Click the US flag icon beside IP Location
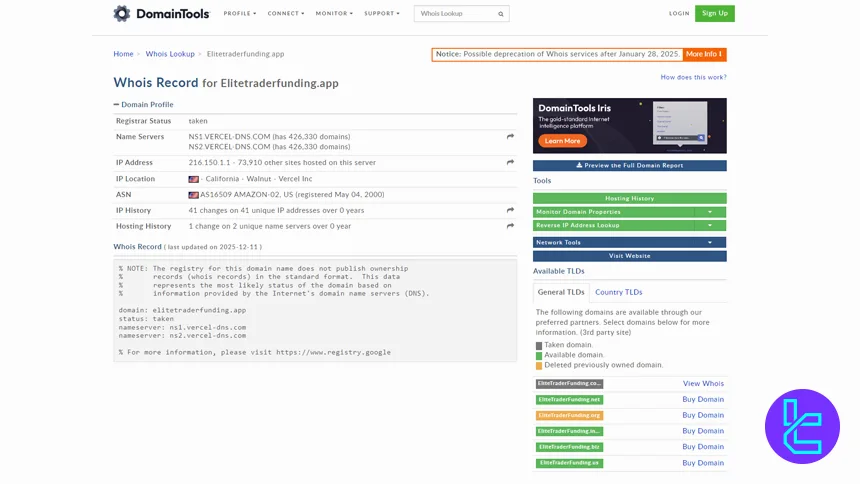The width and height of the screenshot is (860, 484). (x=193, y=179)
